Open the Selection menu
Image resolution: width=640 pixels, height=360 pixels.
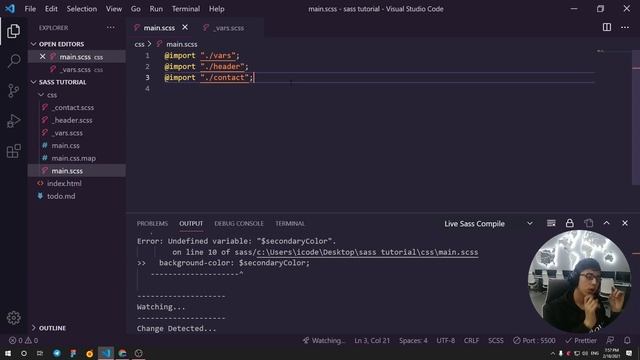point(82,9)
